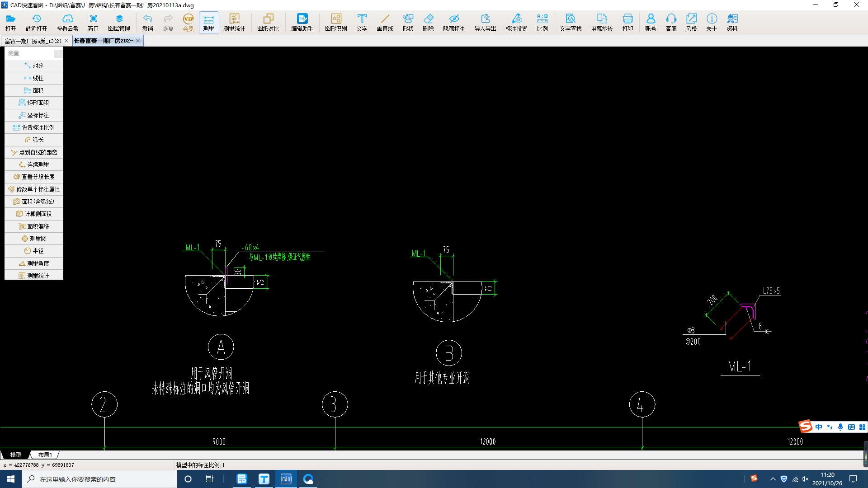The height and width of the screenshot is (488, 868).
Task: Open the 资料 resources icon
Action: point(732,23)
